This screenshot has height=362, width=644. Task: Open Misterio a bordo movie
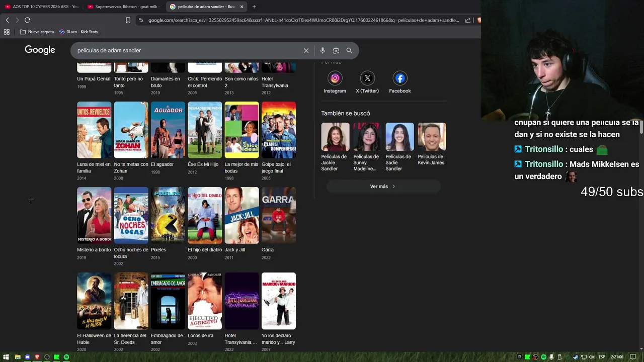pos(94,223)
